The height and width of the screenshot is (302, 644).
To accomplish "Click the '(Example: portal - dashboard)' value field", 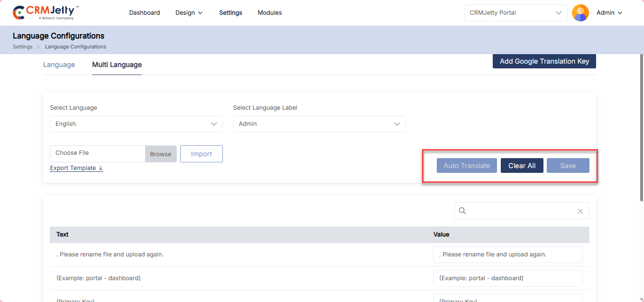I will click(507, 278).
